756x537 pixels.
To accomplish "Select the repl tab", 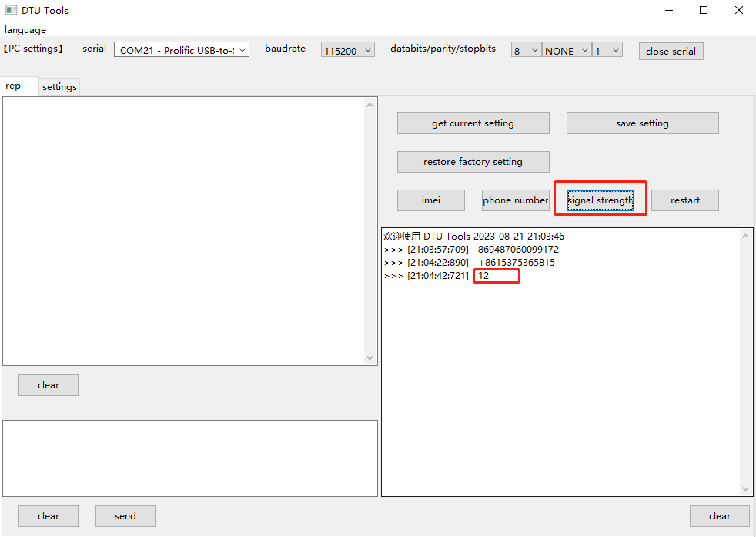I will [x=15, y=86].
